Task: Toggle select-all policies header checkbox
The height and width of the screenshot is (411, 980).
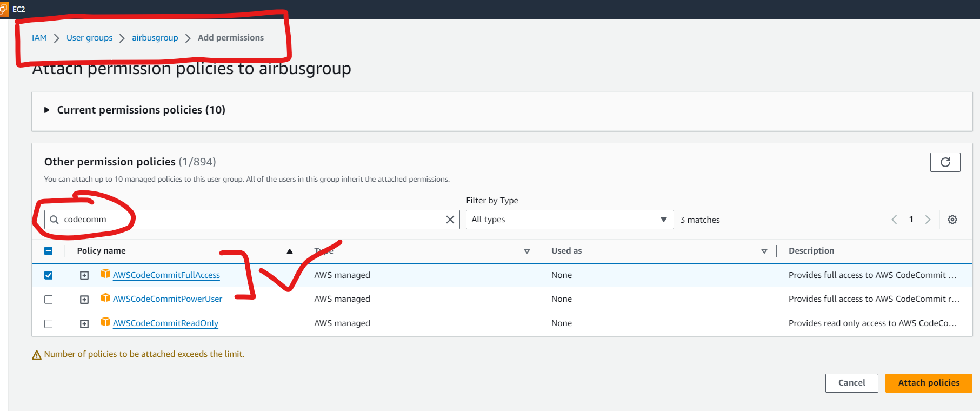Action: (49, 251)
